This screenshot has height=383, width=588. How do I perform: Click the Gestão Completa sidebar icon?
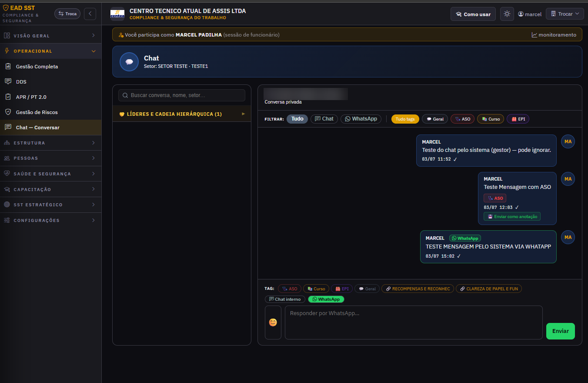pos(8,67)
